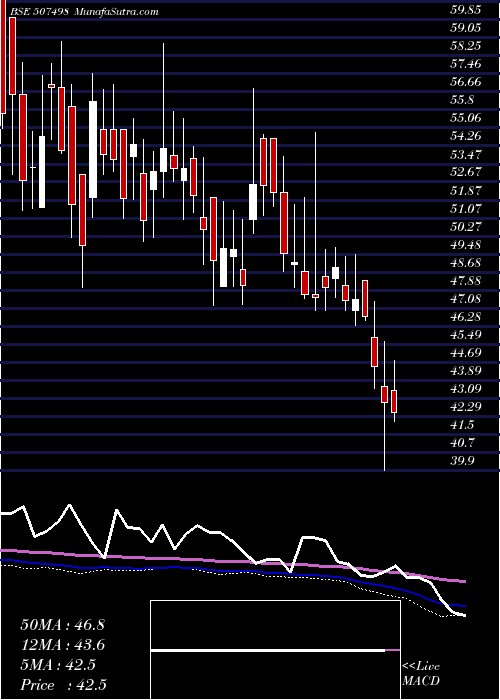Select the 47.08 price axis label
Image resolution: width=500 pixels, height=700 pixels.
click(x=465, y=299)
